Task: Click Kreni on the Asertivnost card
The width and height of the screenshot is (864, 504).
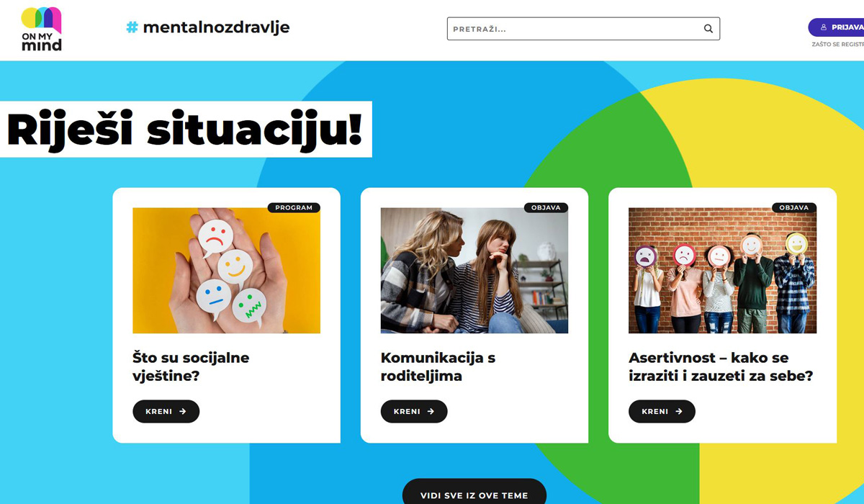Action: pyautogui.click(x=662, y=412)
